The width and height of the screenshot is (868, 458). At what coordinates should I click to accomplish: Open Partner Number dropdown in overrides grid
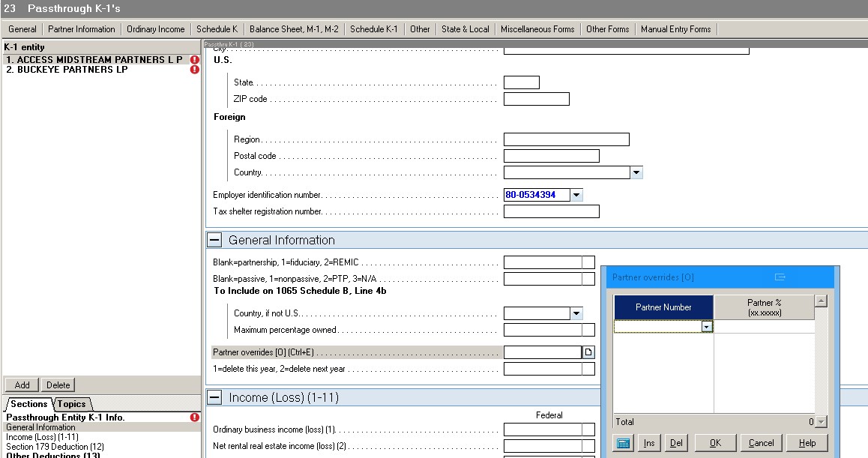tap(705, 328)
